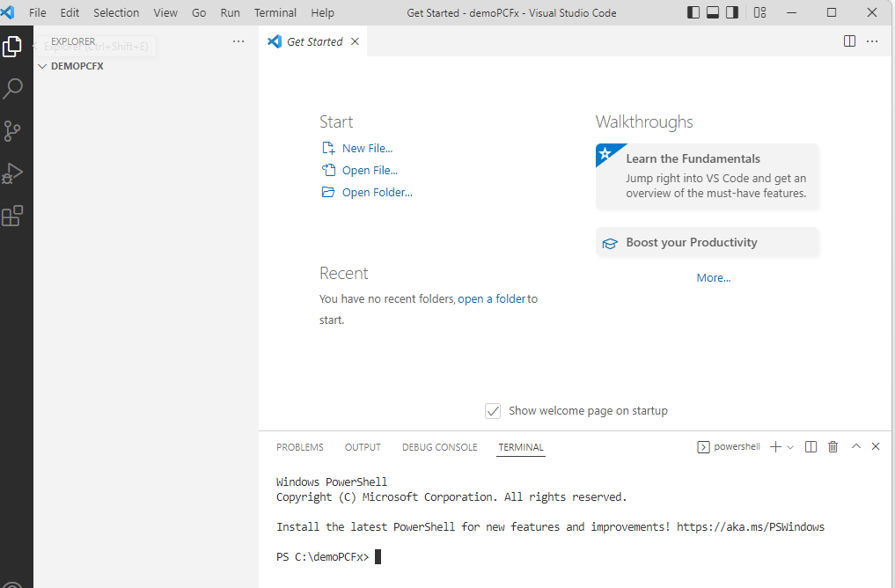Split the editor to the right
Image resolution: width=895 pixels, height=588 pixels.
(849, 41)
